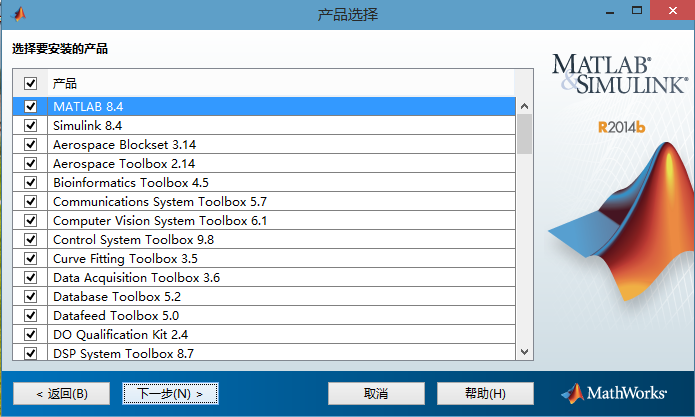Toggle the select-all checkbox in 产品 header

(x=30, y=84)
